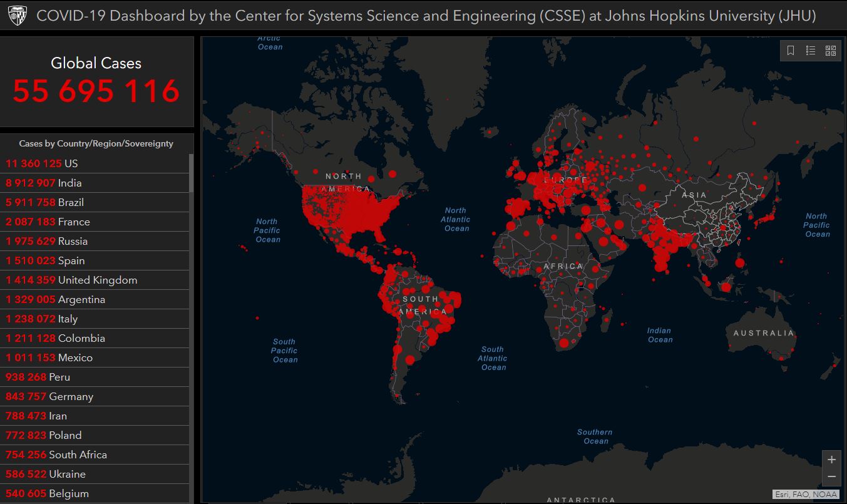Click the Global Cases total number

96,91
